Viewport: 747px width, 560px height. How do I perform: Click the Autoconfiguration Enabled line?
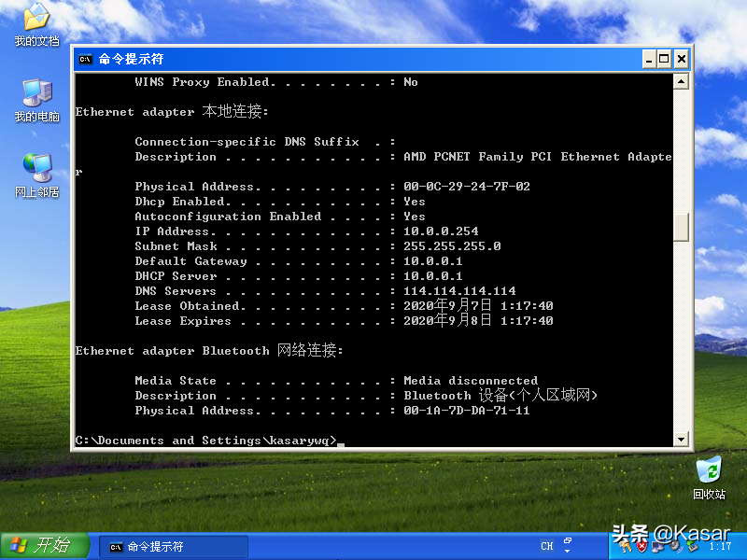point(280,217)
